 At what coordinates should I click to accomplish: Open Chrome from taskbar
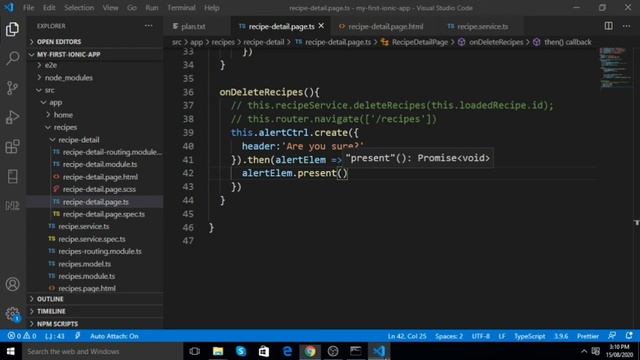(x=310, y=351)
